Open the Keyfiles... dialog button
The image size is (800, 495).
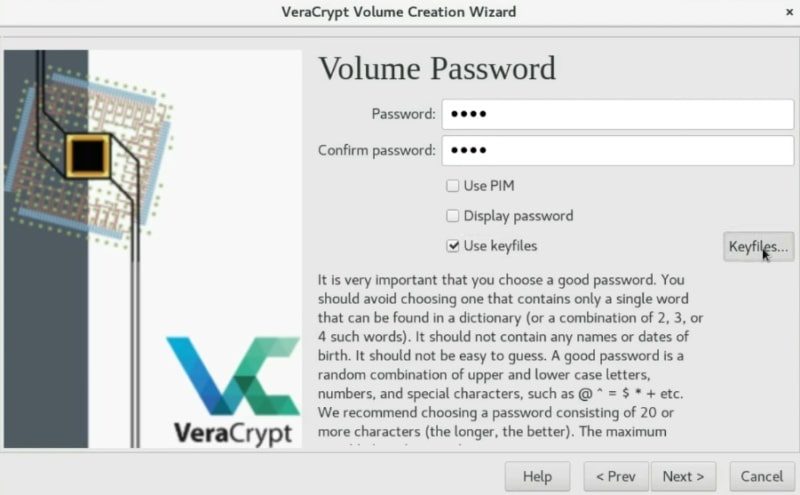point(758,246)
